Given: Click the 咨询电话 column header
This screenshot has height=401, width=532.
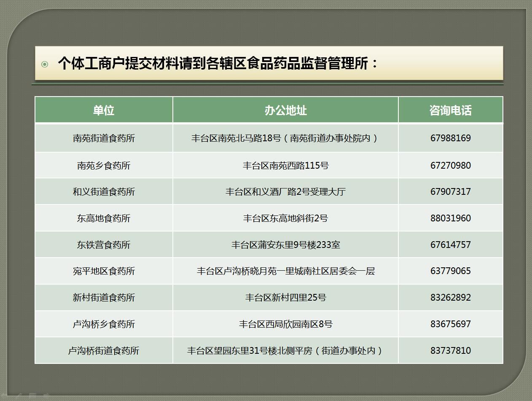Looking at the screenshot, I should click(x=451, y=110).
